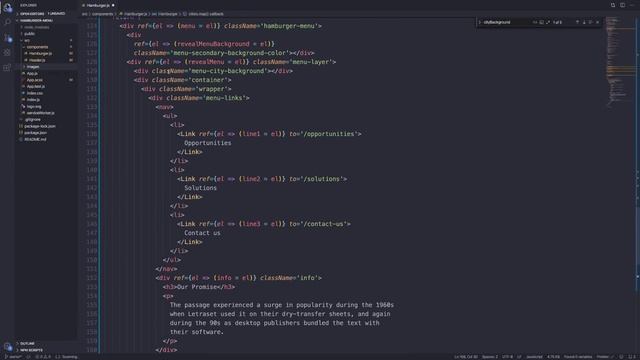
Task: Click the Contact us text on line 147
Action: pyautogui.click(x=202, y=233)
